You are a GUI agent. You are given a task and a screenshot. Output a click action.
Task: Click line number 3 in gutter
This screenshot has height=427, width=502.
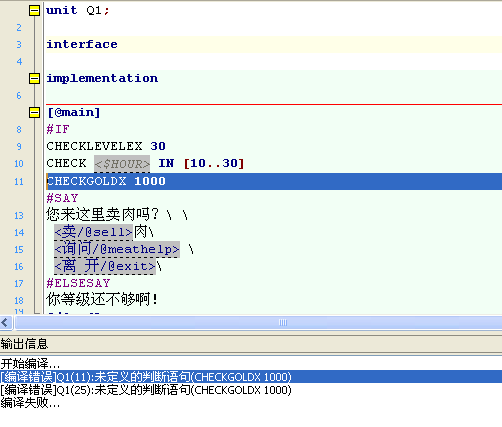19,45
